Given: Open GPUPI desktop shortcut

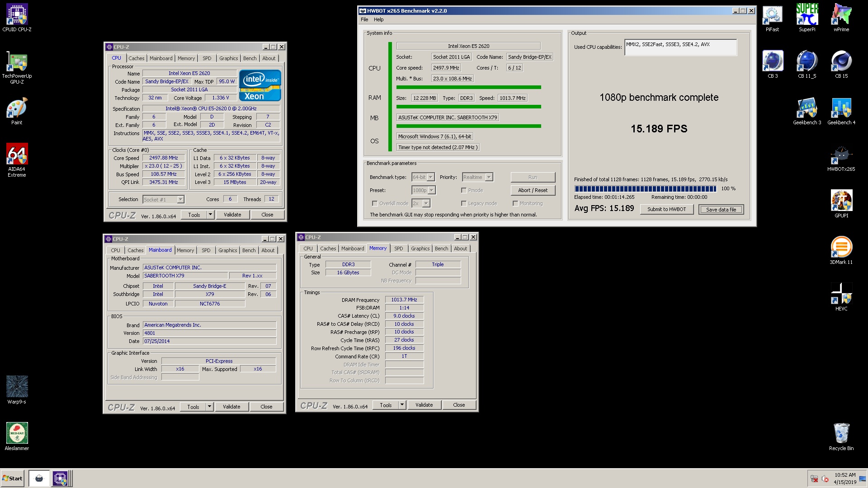Looking at the screenshot, I should 841,204.
